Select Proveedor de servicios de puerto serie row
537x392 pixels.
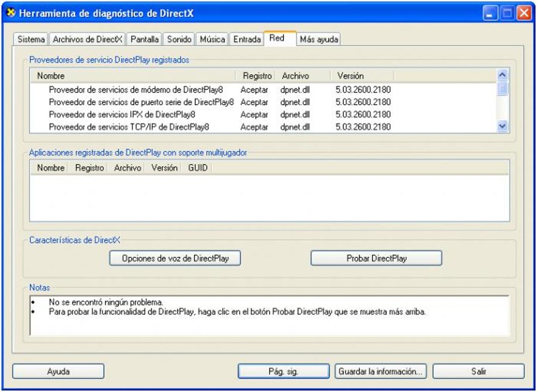[141, 102]
